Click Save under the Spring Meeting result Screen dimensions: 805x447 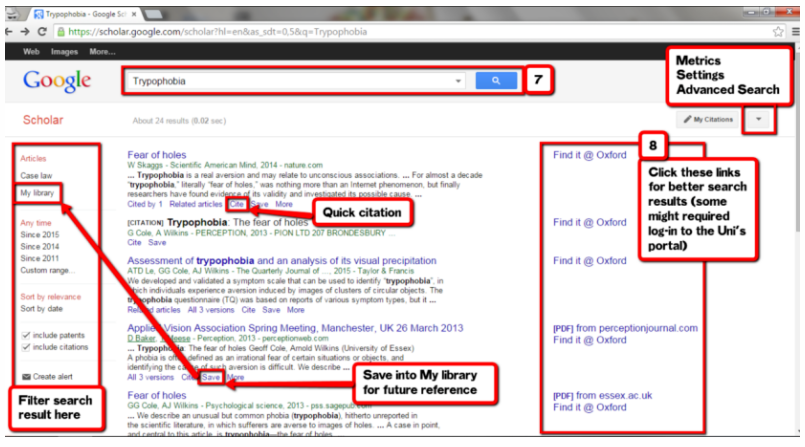(x=210, y=377)
